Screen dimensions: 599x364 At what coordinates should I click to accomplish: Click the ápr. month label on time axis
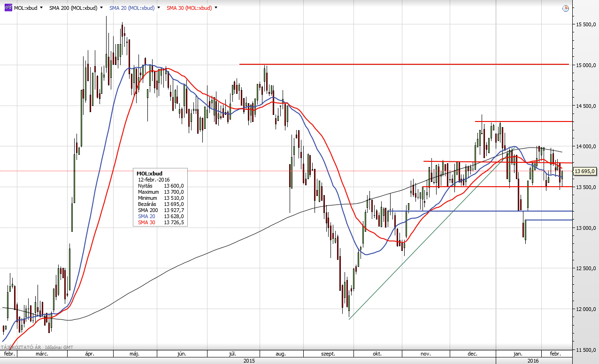(x=90, y=355)
